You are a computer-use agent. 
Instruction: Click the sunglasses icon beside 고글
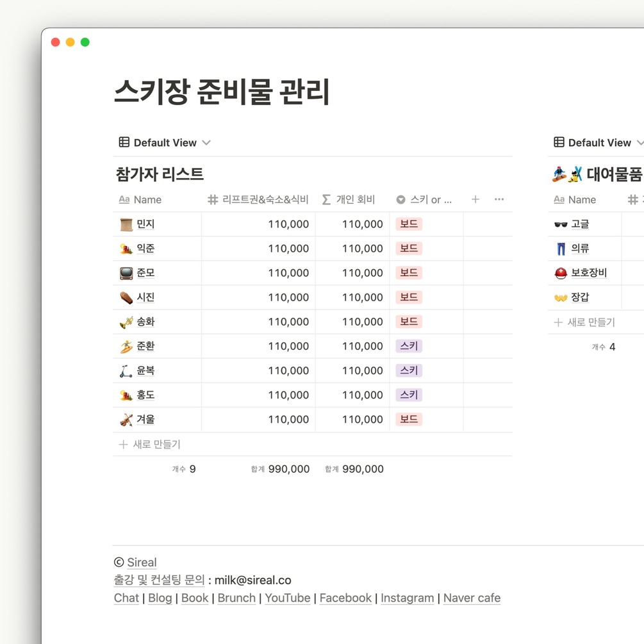tap(561, 224)
